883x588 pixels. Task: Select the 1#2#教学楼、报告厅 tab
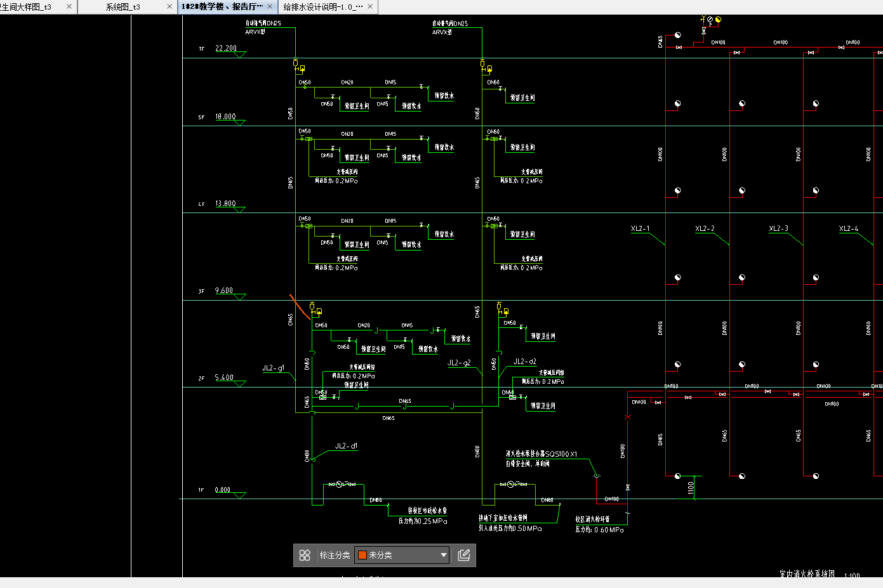click(222, 6)
